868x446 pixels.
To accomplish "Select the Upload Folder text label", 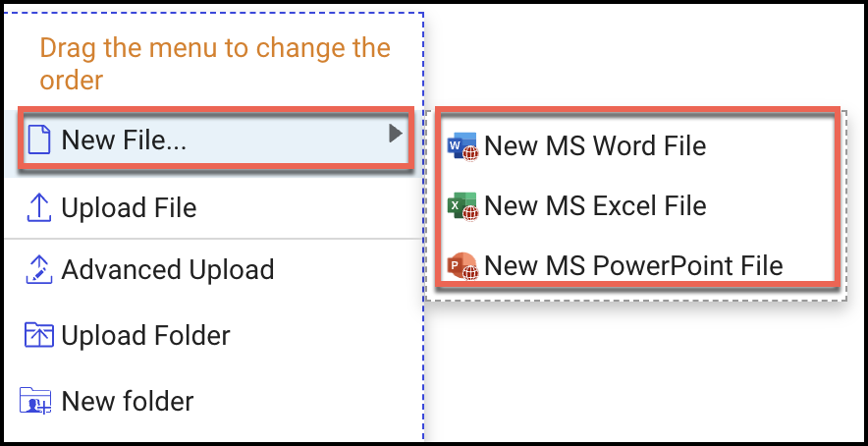I will [x=145, y=335].
